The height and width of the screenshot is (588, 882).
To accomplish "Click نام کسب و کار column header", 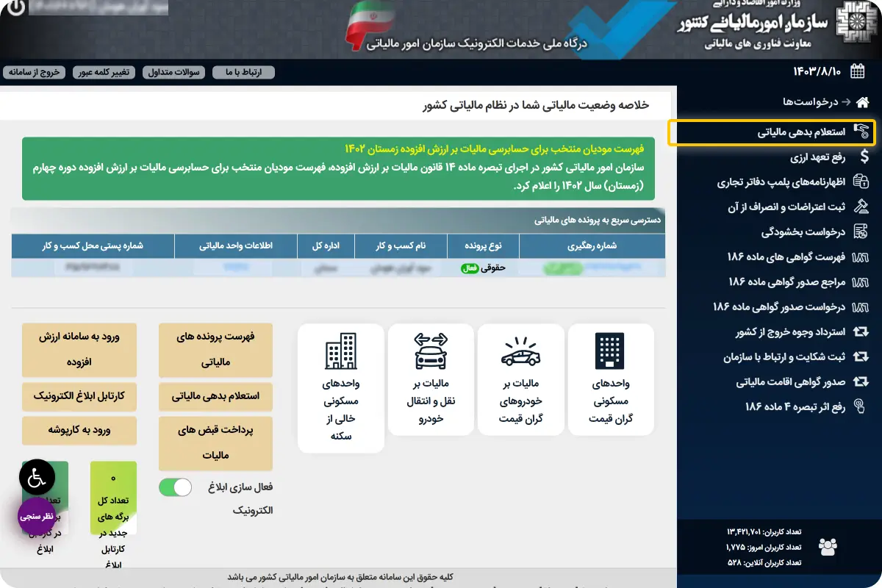I will pos(401,246).
